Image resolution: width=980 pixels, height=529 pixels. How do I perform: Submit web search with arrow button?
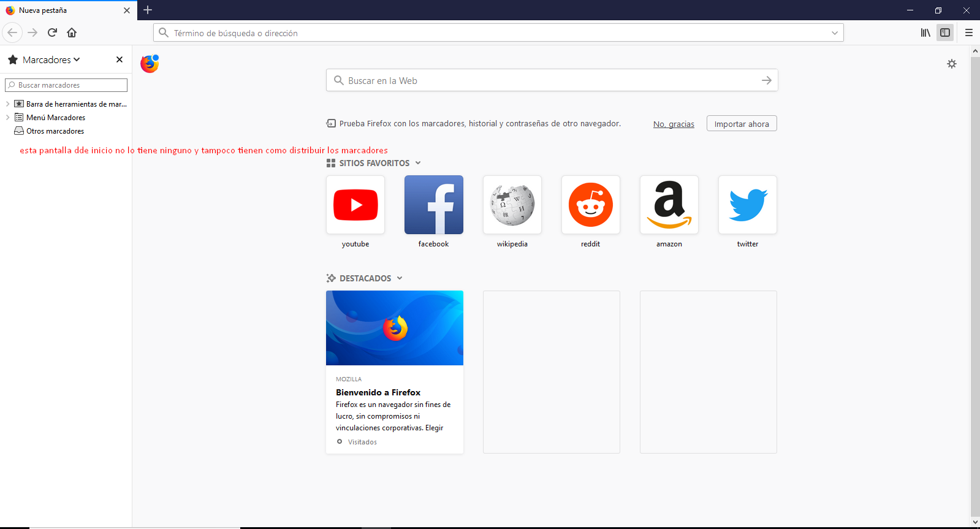point(767,80)
